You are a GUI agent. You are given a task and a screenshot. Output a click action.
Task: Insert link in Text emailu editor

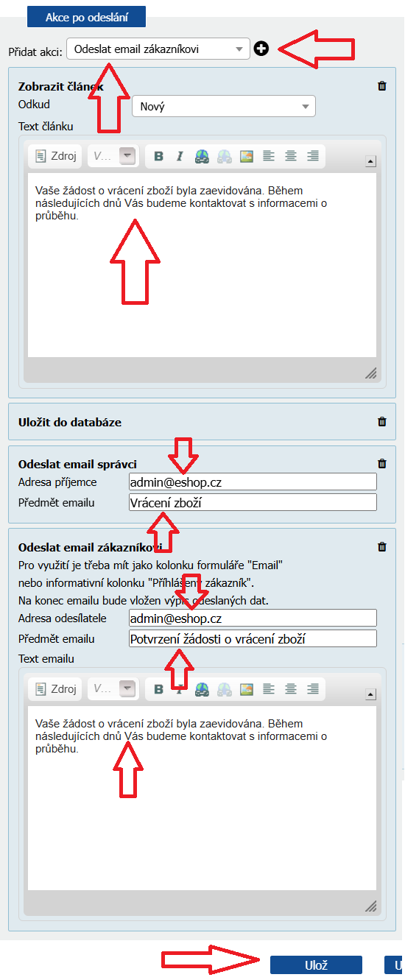202,689
